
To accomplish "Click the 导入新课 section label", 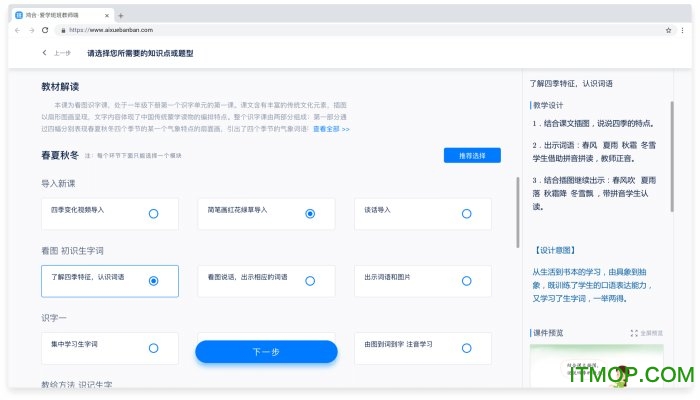I will pos(58,183).
